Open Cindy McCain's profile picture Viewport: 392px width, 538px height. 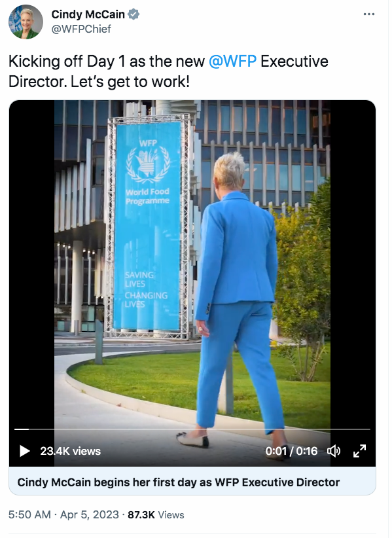[x=26, y=22]
